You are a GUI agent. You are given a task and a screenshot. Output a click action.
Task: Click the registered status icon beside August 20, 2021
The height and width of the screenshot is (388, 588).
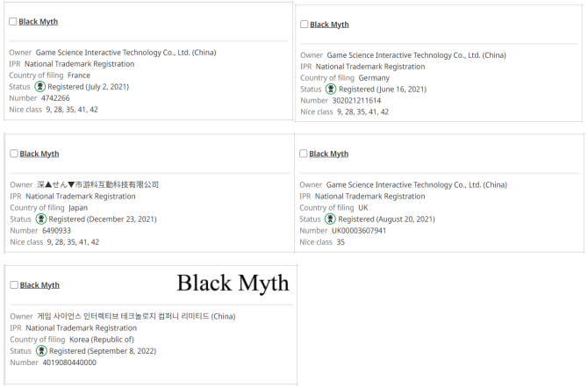(x=330, y=219)
